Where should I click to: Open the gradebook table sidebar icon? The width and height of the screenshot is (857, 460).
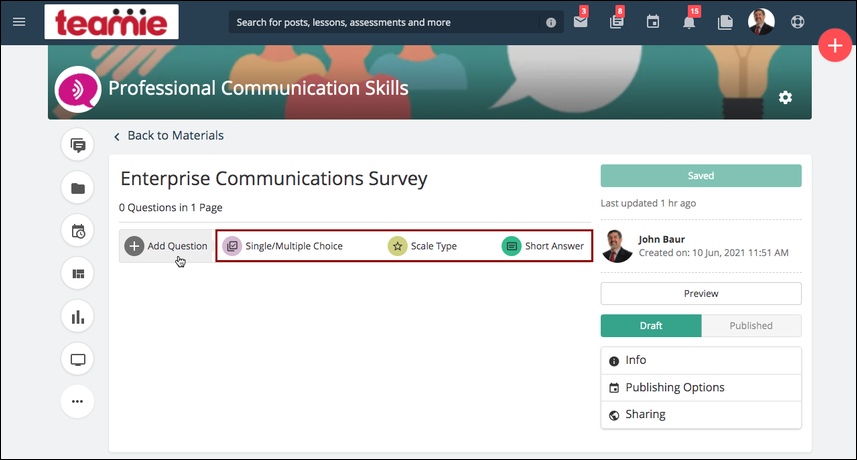[78, 273]
